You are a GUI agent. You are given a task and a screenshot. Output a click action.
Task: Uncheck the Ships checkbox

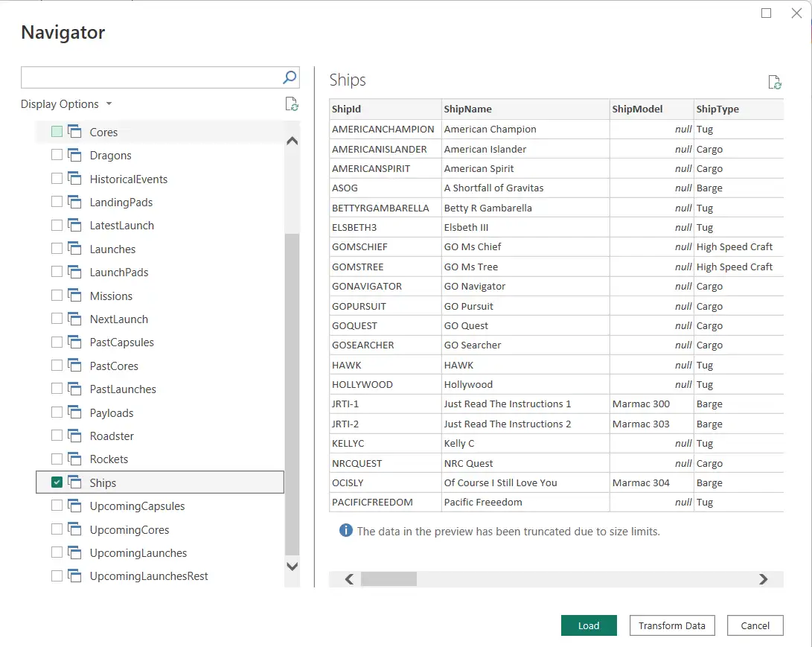(x=57, y=482)
